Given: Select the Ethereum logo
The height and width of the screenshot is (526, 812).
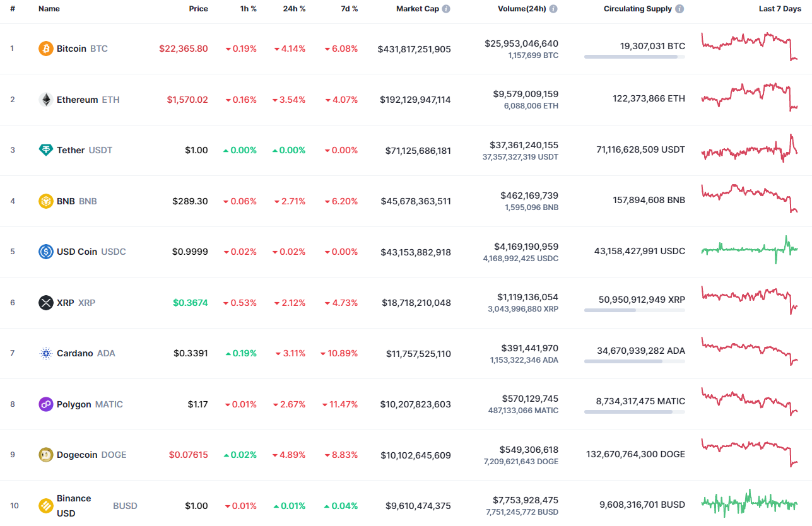Looking at the screenshot, I should coord(45,99).
